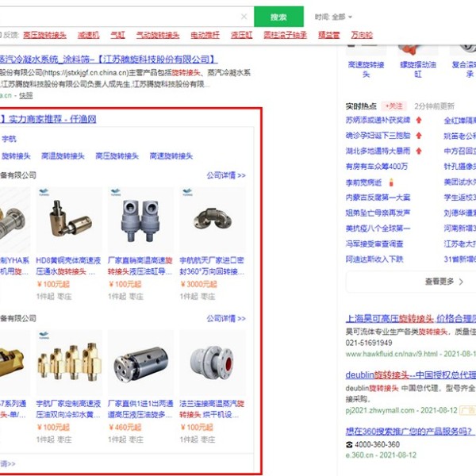Select the 高速旋转接头 category tab in merchant box
Image resolution: width=476 pixels, height=476 pixels.
pyautogui.click(x=171, y=156)
